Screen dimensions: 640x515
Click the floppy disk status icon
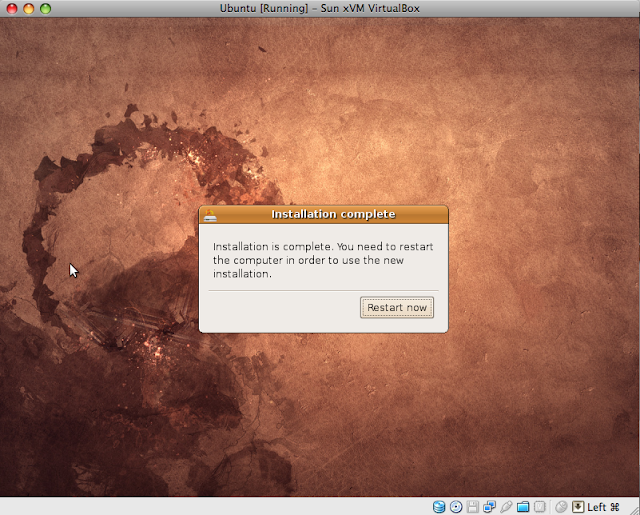[473, 507]
